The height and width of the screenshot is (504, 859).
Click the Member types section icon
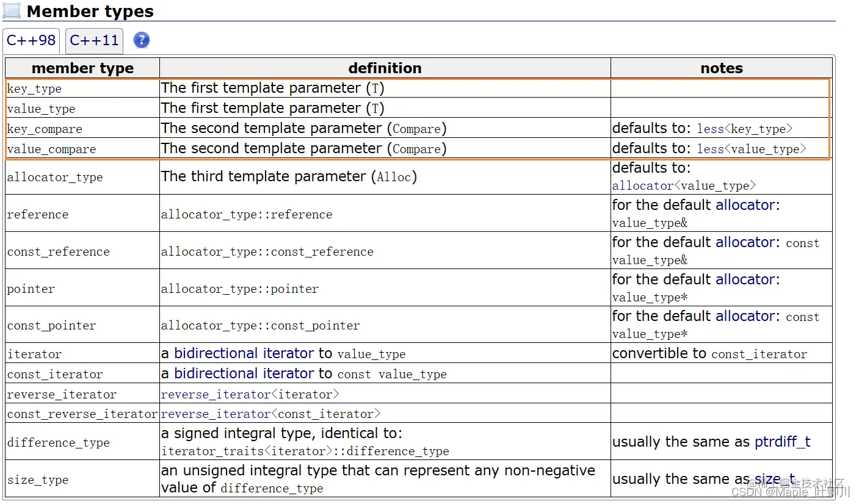click(12, 10)
